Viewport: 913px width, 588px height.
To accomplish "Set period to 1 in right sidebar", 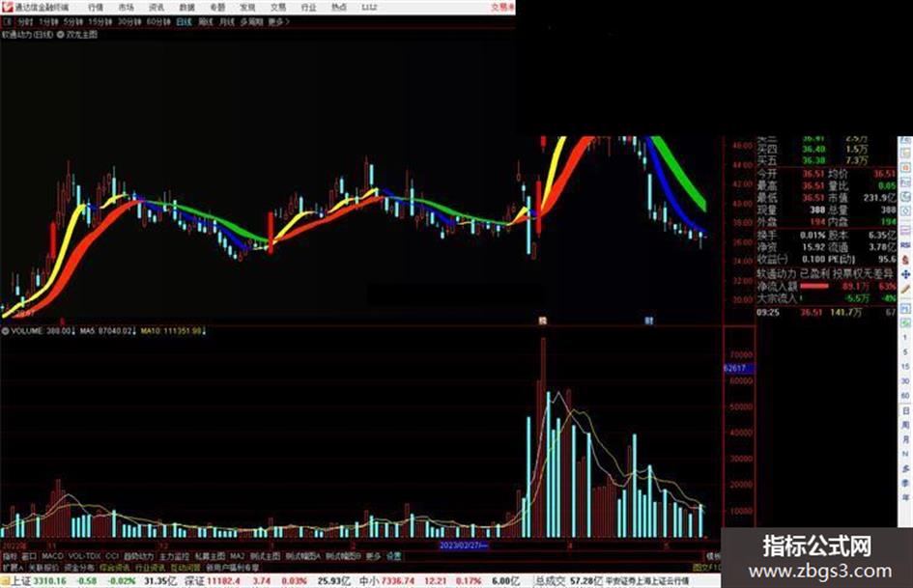I will click(905, 337).
